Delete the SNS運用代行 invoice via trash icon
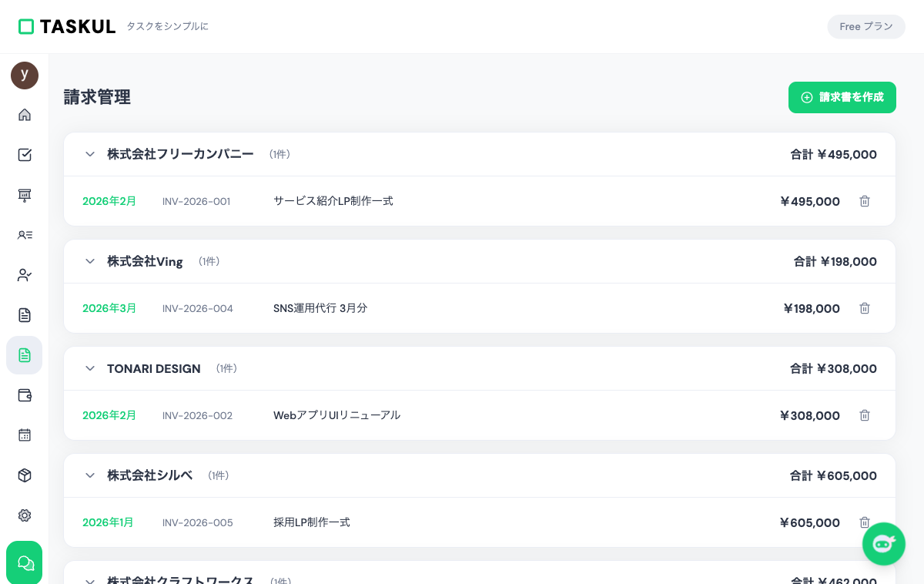The height and width of the screenshot is (584, 924). tap(865, 308)
